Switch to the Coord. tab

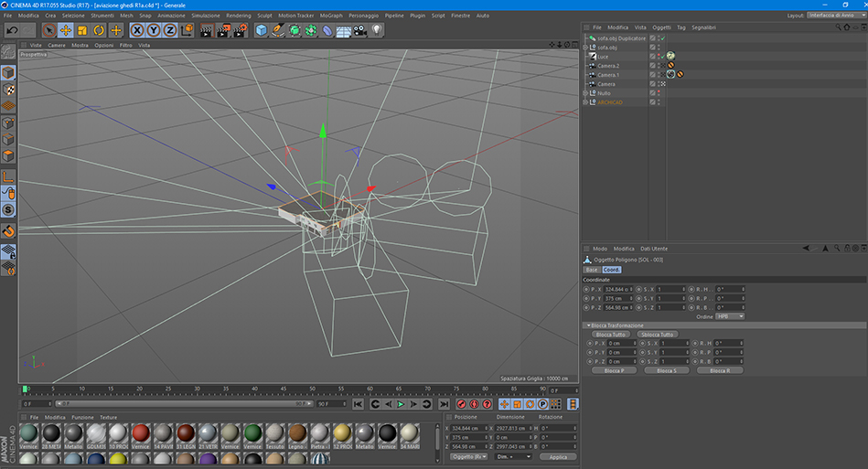click(x=611, y=270)
